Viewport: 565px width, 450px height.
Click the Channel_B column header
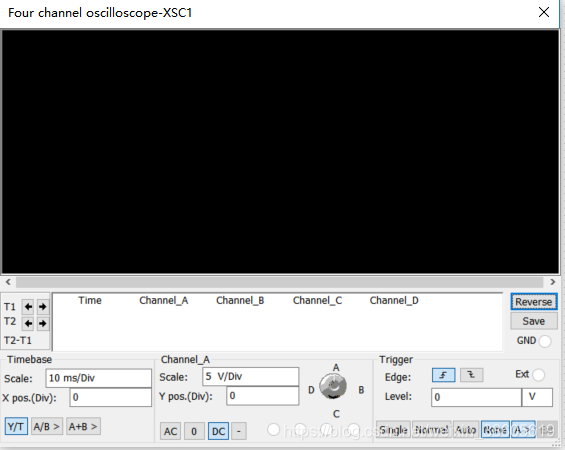pyautogui.click(x=240, y=300)
